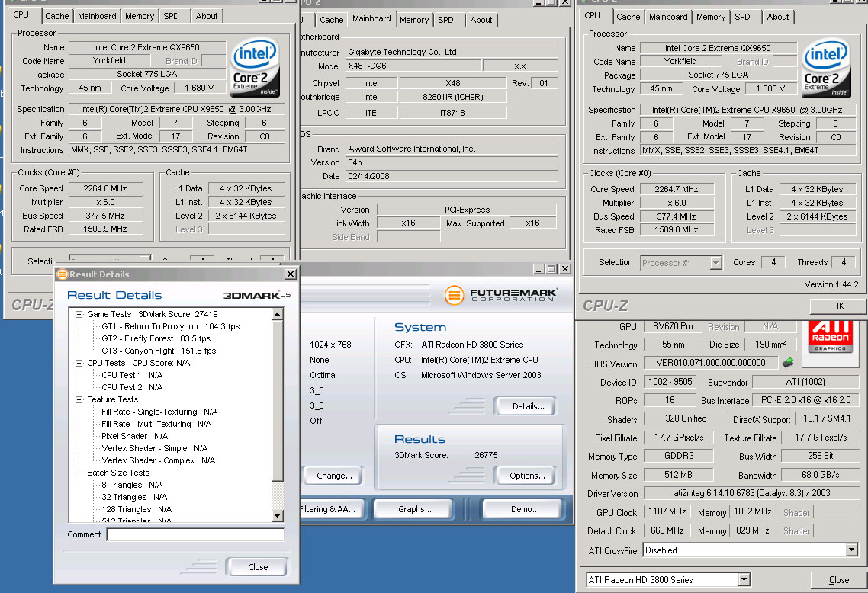Collapse the Batch Size Tests tree node
The width and height of the screenshot is (868, 593).
point(79,473)
